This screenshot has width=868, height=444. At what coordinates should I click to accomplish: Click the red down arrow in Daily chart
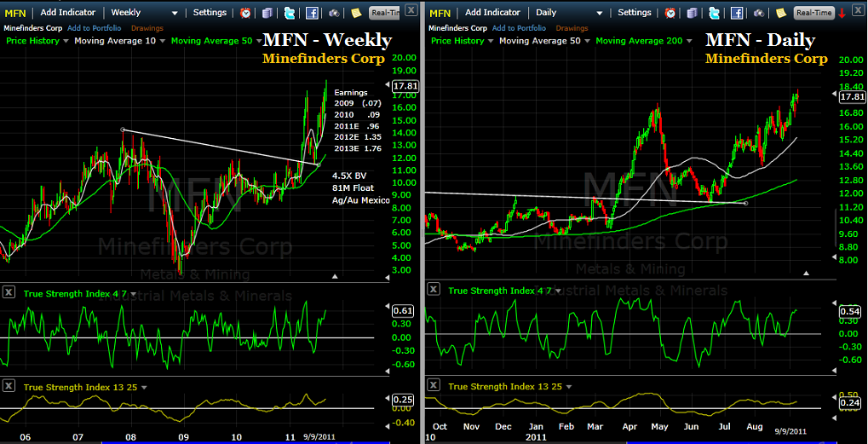tap(842, 13)
